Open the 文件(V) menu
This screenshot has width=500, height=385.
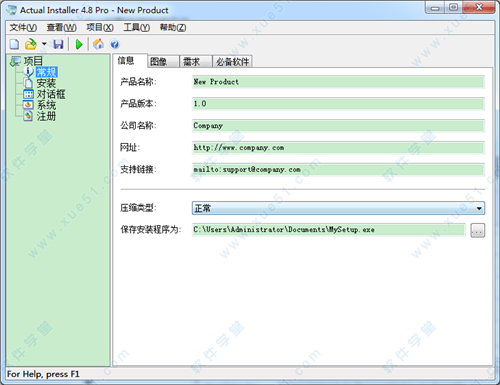pyautogui.click(x=23, y=27)
